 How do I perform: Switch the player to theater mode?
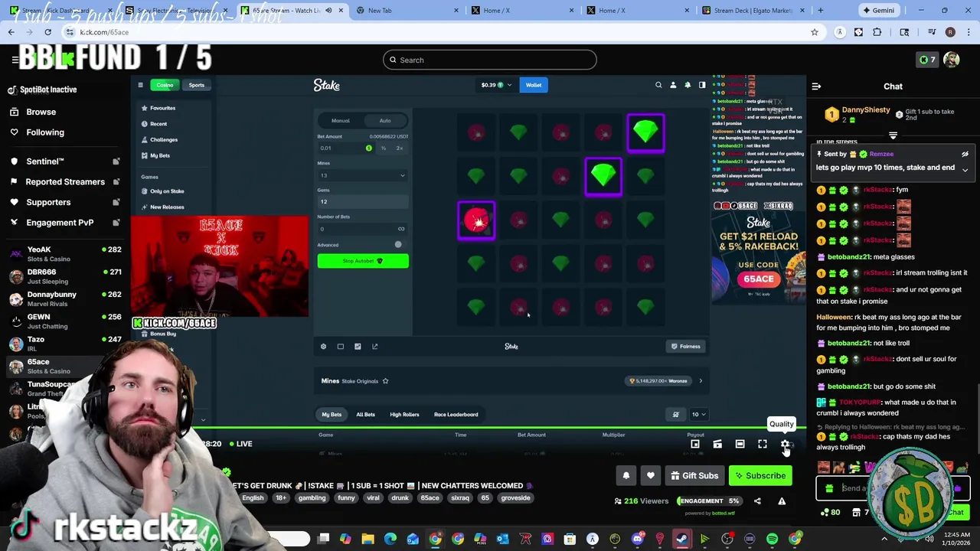pos(740,444)
